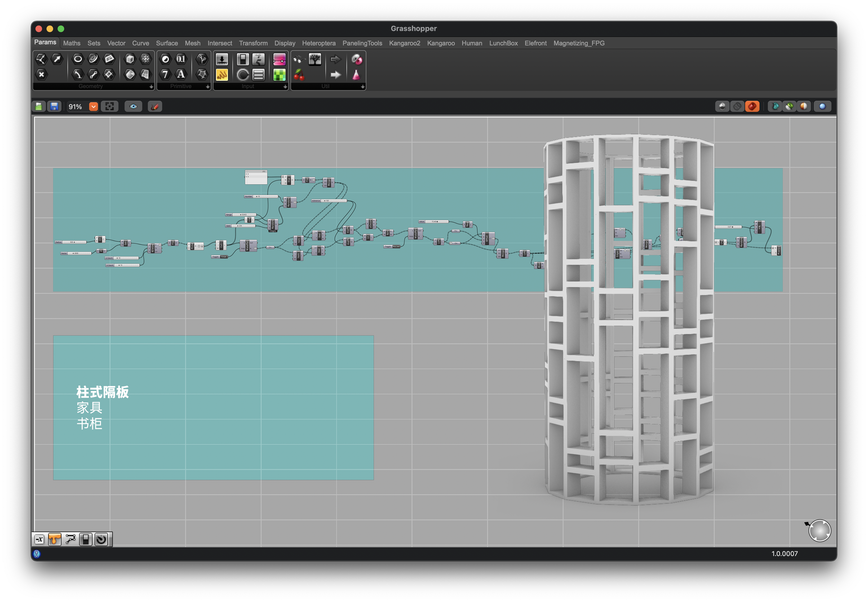Select the Gradient component in Input panel

pos(279,59)
